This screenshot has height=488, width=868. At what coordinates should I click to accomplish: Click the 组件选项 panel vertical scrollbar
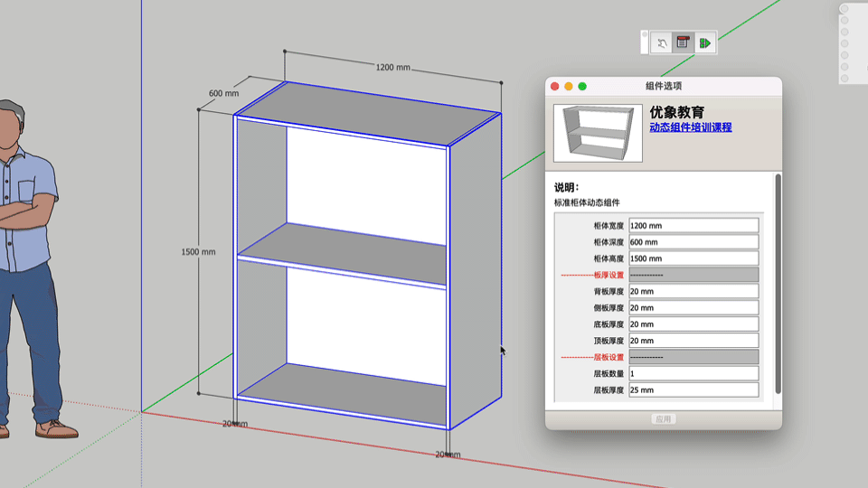point(778,280)
